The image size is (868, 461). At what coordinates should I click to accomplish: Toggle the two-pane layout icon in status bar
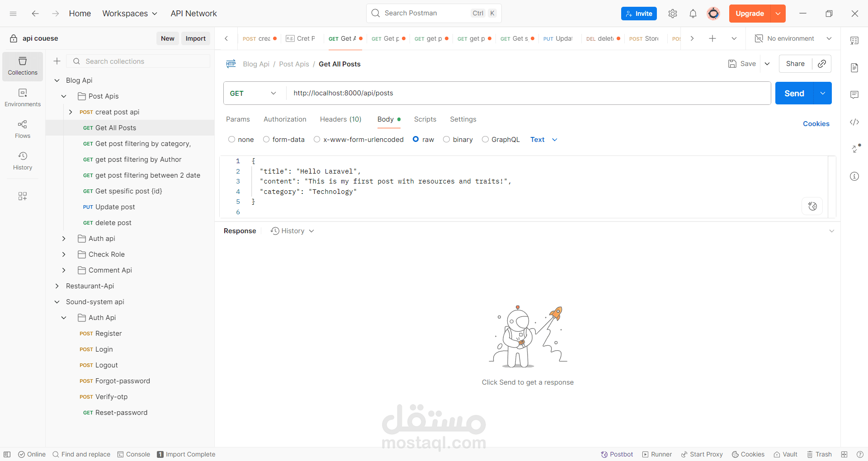[x=844, y=454]
